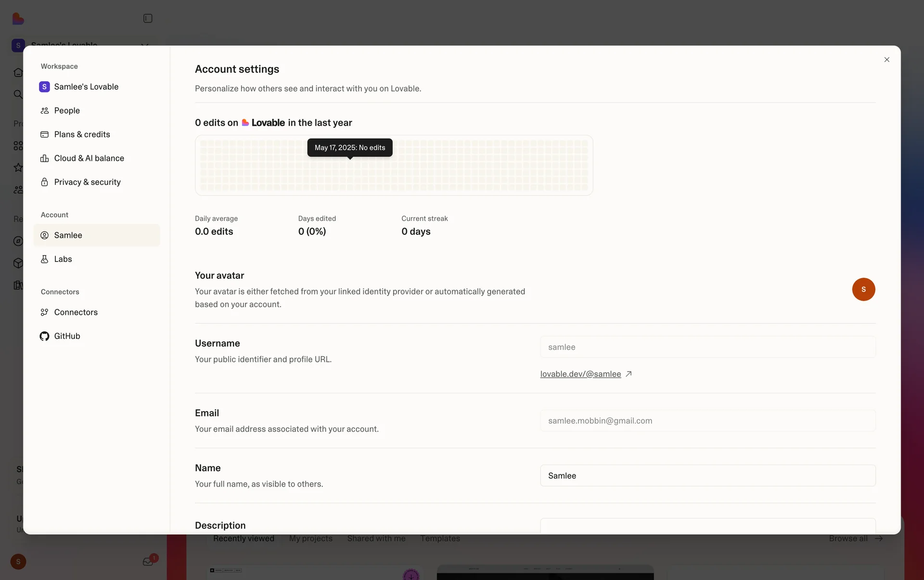Open the Labs account section
Viewport: 924px width, 580px height.
63,259
